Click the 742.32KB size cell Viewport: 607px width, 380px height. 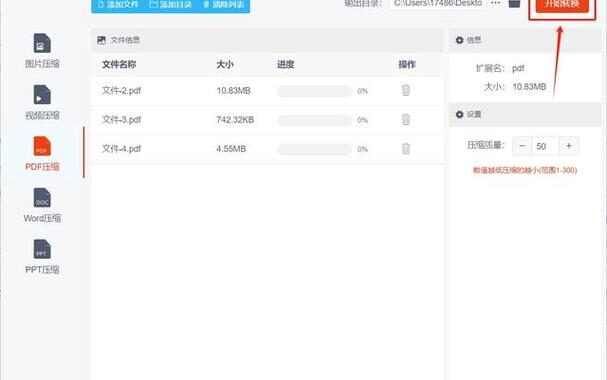[235, 120]
